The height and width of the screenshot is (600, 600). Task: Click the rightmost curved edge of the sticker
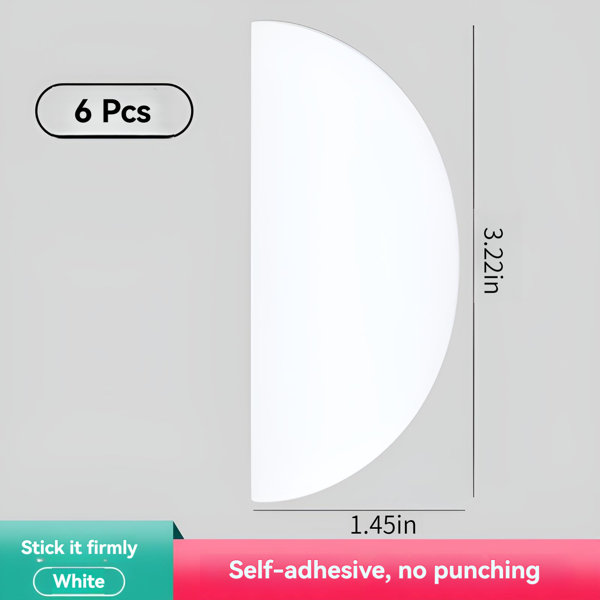457,261
